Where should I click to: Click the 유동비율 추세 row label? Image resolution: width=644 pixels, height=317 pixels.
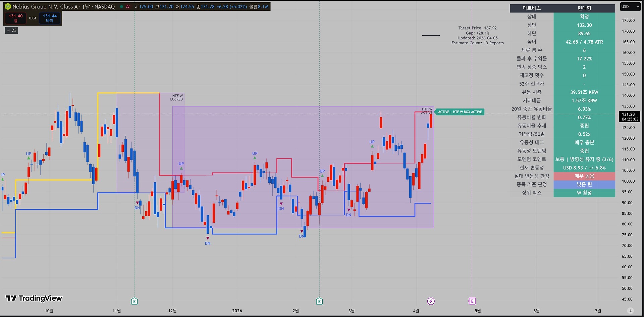coord(532,126)
